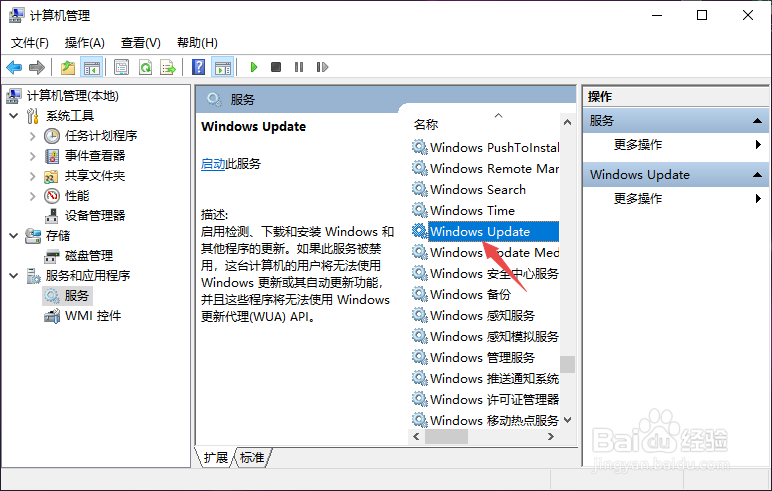Select 服务和应用程序 tree node
Screen dimensions: 772x491
pyautogui.click(x=88, y=275)
